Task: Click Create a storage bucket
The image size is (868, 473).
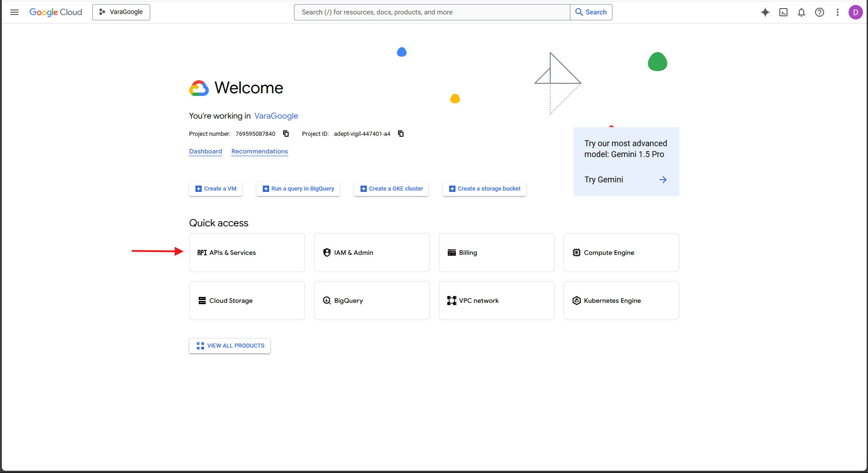Action: (x=484, y=189)
